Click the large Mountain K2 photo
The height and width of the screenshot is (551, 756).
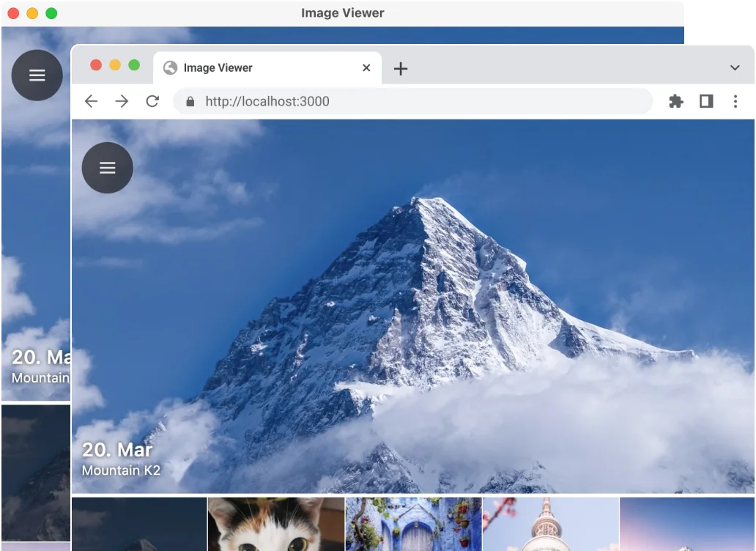coord(440,308)
